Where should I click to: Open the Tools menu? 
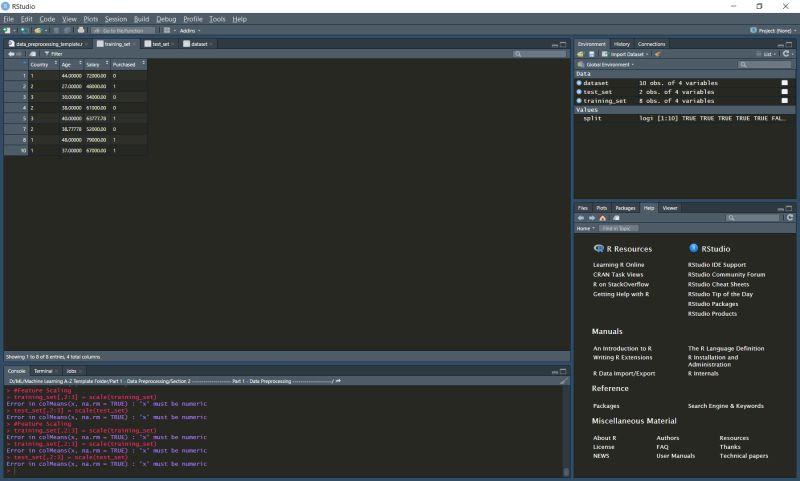point(217,19)
